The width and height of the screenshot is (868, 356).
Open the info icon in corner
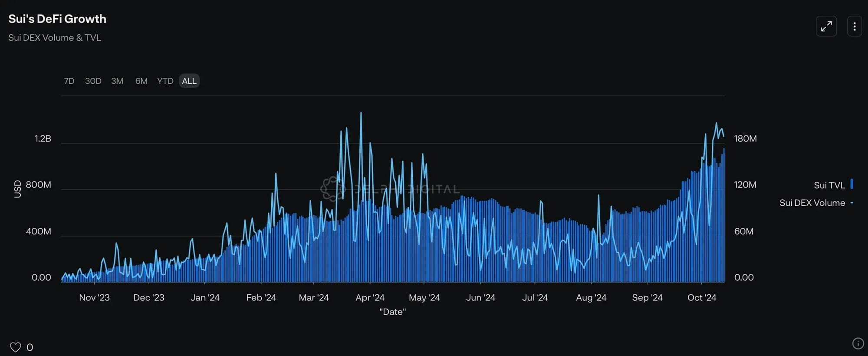point(858,343)
